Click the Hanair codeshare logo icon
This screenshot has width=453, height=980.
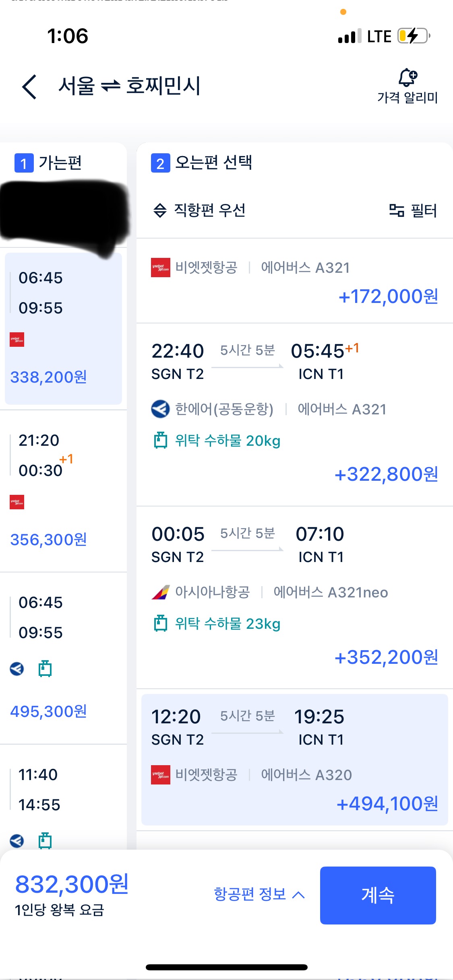point(160,409)
